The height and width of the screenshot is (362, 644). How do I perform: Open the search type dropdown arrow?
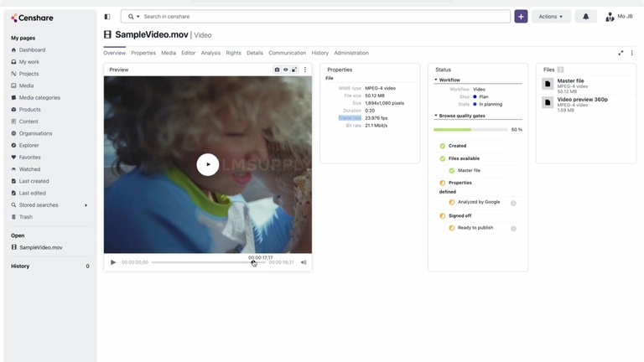(138, 17)
